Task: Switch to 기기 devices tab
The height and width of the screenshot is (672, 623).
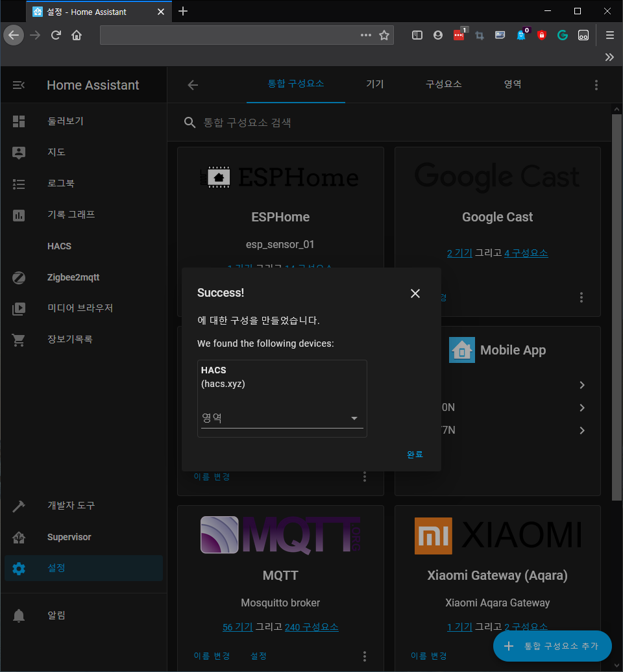Action: tap(375, 84)
